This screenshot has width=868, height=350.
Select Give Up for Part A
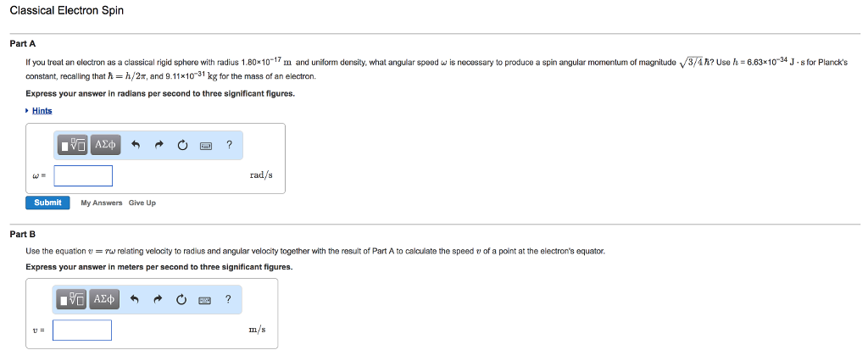click(142, 203)
